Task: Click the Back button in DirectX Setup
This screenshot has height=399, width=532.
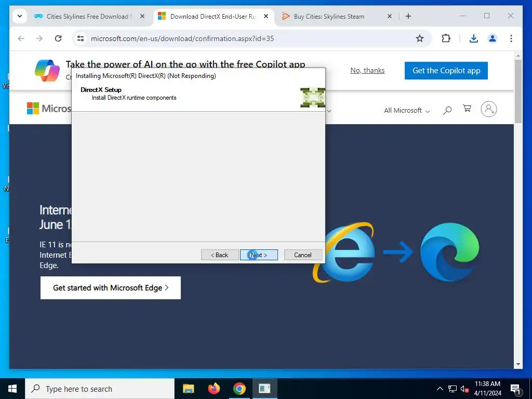Action: point(220,255)
